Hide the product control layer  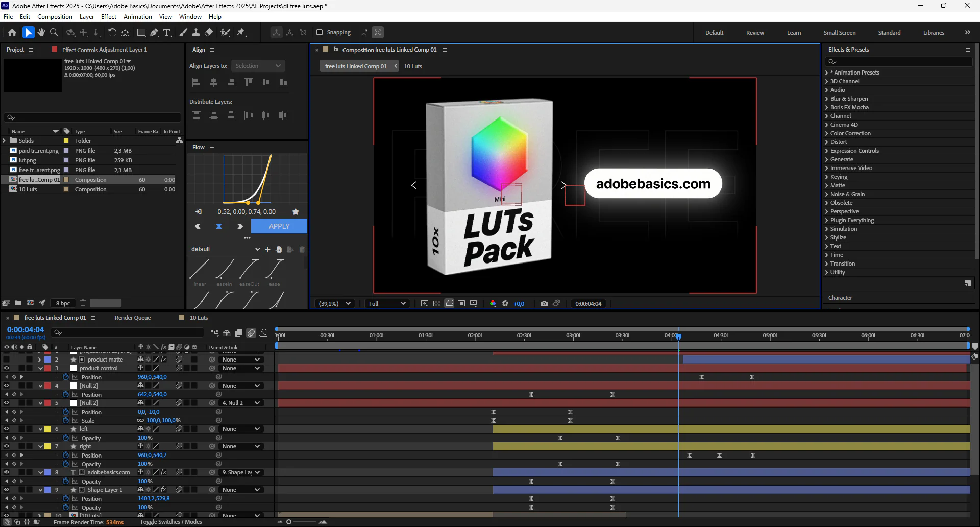coord(7,368)
